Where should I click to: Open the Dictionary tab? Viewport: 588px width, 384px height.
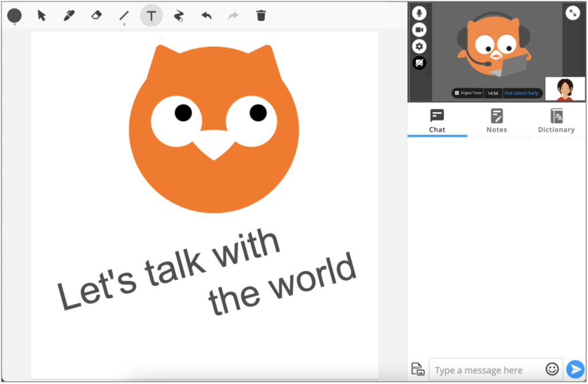click(556, 121)
